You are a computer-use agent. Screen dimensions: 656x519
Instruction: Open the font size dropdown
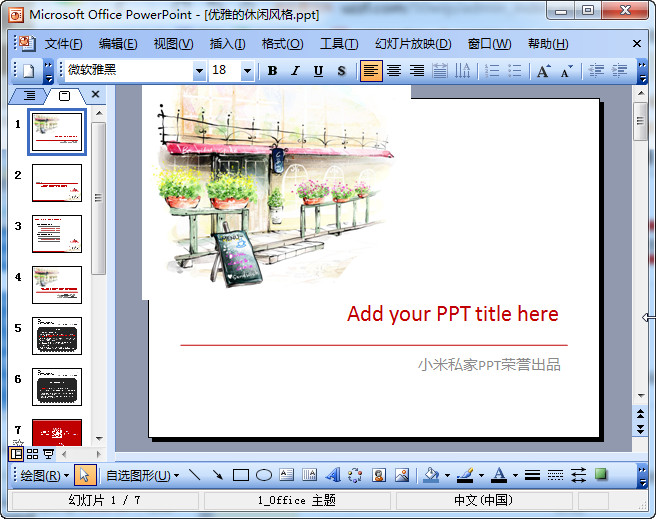point(247,71)
